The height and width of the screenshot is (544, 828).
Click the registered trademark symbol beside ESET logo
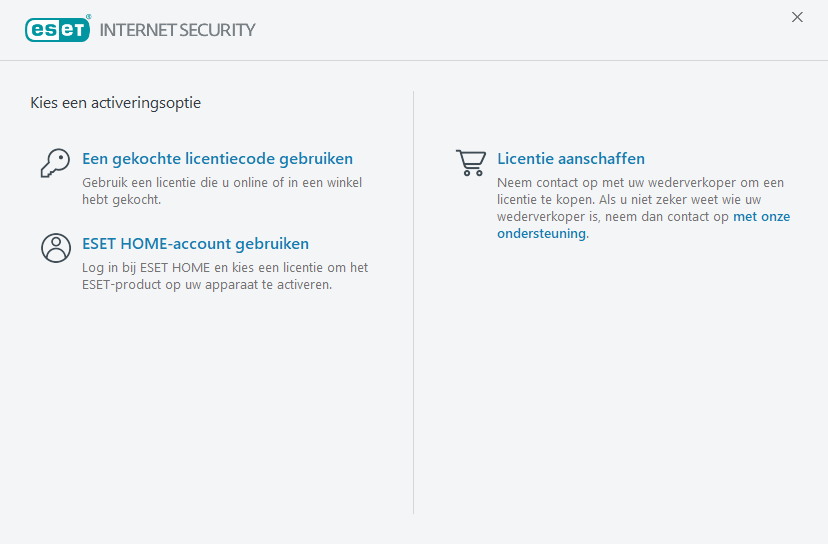coord(89,17)
